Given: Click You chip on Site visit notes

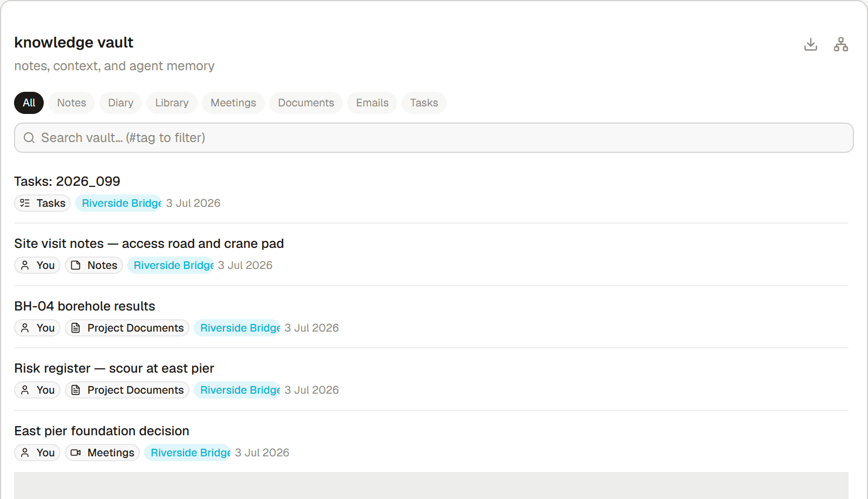Looking at the screenshot, I should (x=37, y=265).
